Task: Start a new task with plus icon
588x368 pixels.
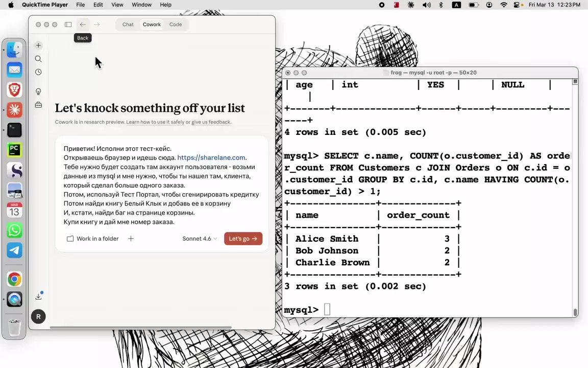Action: point(38,45)
